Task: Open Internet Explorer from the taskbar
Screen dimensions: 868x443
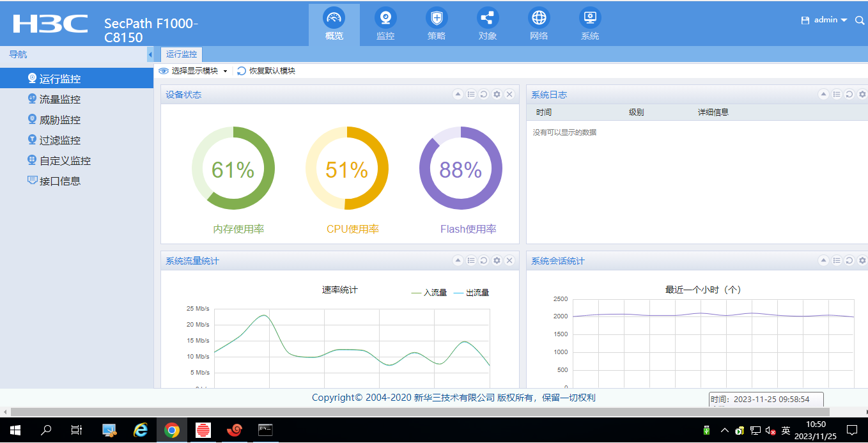Action: [x=141, y=430]
